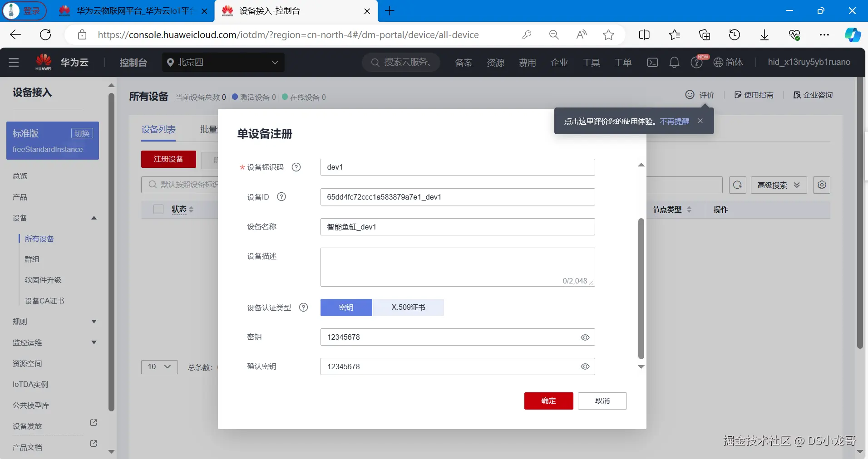
Task: Open the page size 10 dropdown
Action: click(x=159, y=367)
